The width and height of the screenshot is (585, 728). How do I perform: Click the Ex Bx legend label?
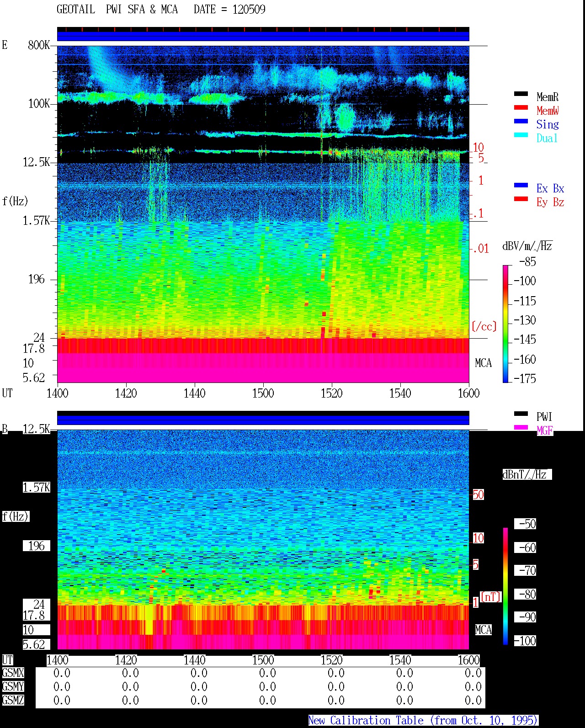coord(550,188)
